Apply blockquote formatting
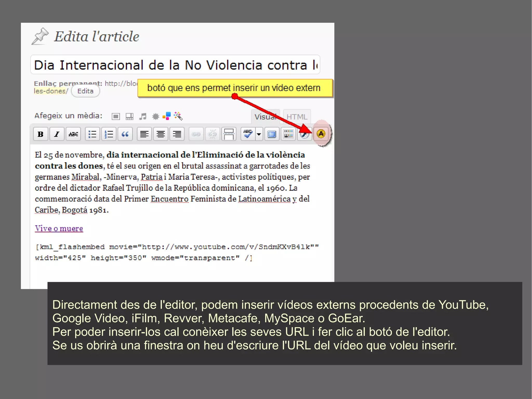Viewport: 532px width, 399px height. [125, 134]
